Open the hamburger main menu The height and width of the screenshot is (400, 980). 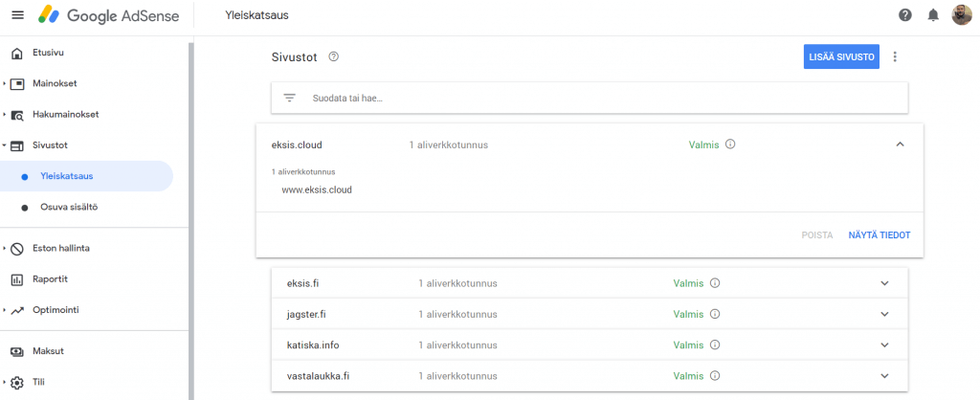pyautogui.click(x=17, y=15)
